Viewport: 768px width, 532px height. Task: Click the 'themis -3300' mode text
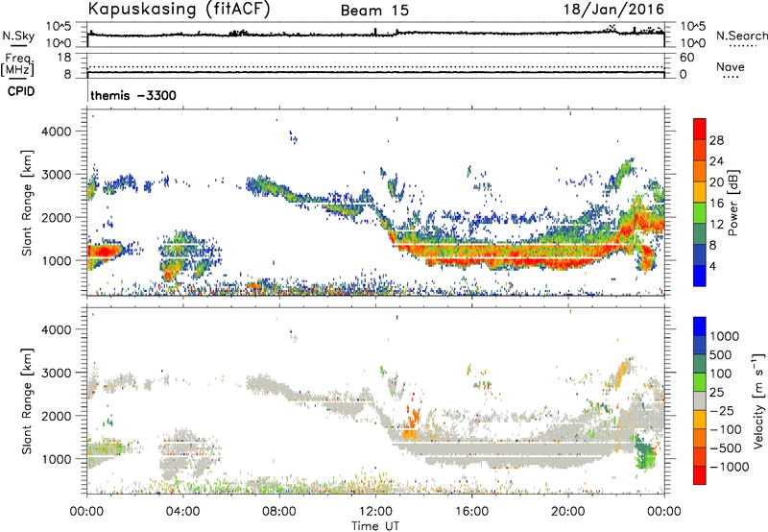(x=133, y=95)
